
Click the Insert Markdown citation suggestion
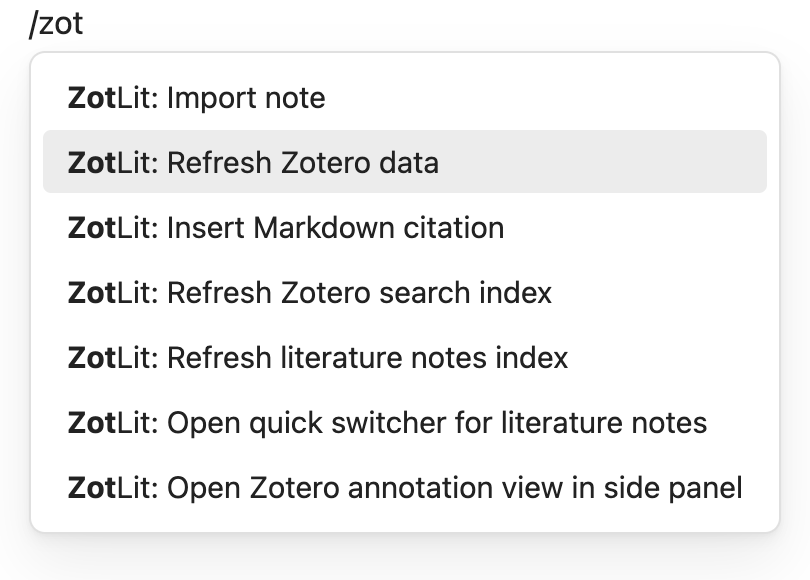tap(404, 227)
